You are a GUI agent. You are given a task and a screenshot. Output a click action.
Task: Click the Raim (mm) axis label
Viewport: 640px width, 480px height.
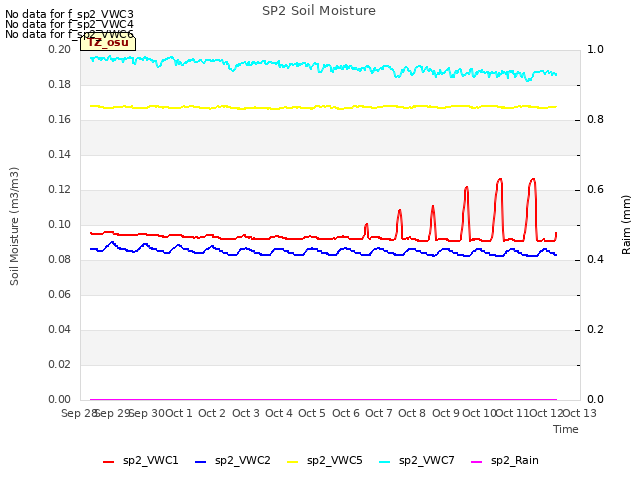626,225
